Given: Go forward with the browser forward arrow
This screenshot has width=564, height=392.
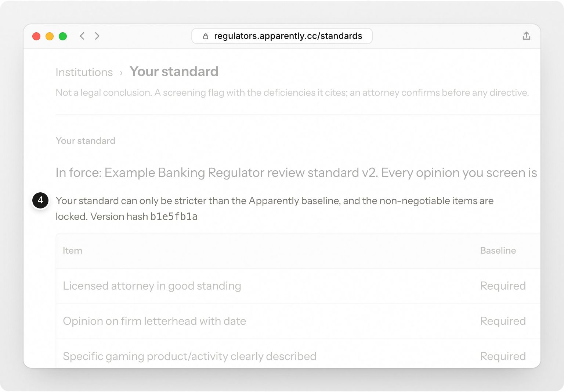Looking at the screenshot, I should 97,36.
